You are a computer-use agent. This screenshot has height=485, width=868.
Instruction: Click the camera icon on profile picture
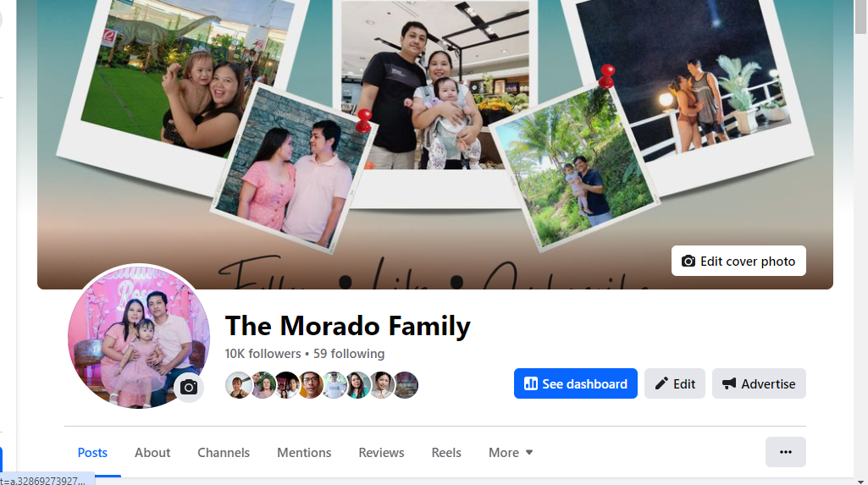[x=189, y=387]
